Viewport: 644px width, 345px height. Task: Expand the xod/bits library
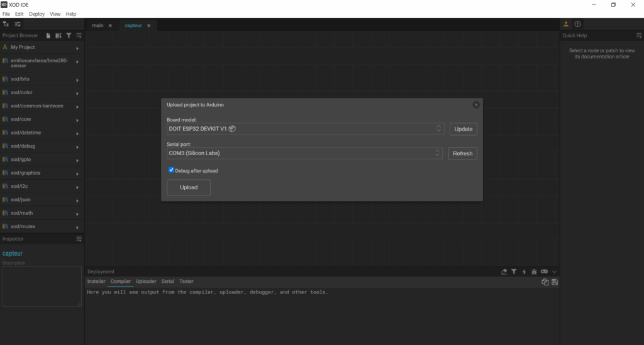coord(77,80)
